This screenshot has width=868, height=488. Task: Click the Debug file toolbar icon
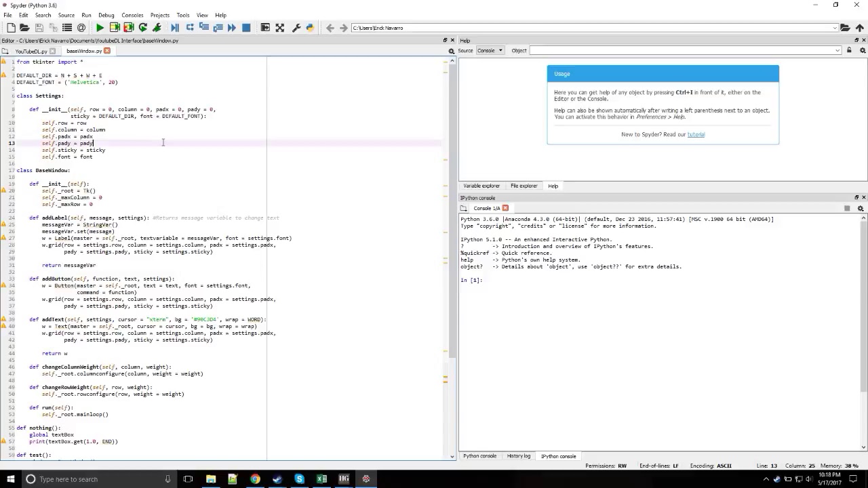(x=174, y=28)
